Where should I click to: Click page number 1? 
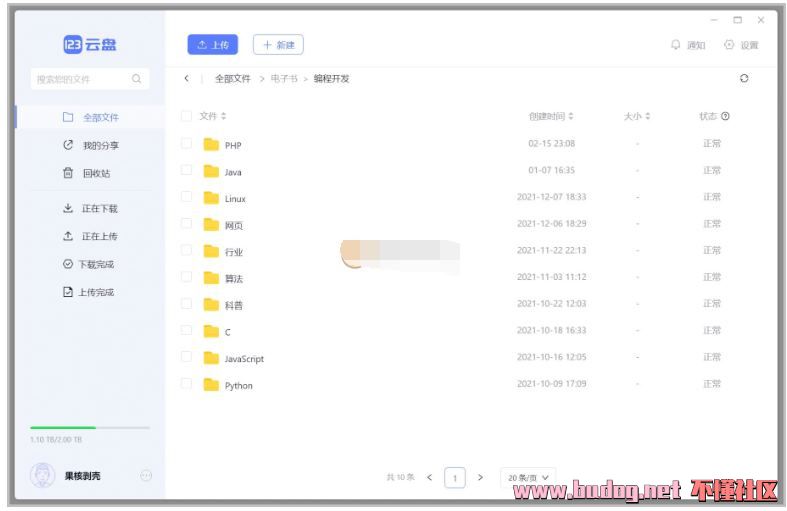click(x=455, y=477)
